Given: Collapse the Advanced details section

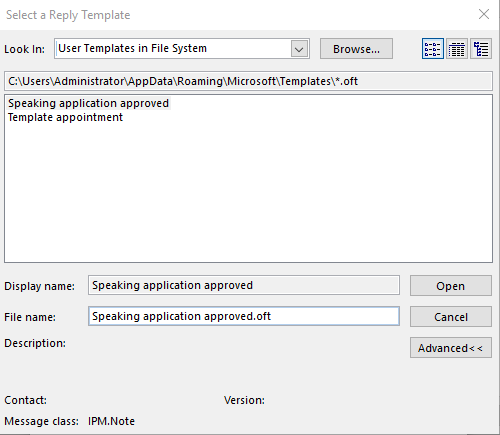Looking at the screenshot, I should (x=451, y=348).
